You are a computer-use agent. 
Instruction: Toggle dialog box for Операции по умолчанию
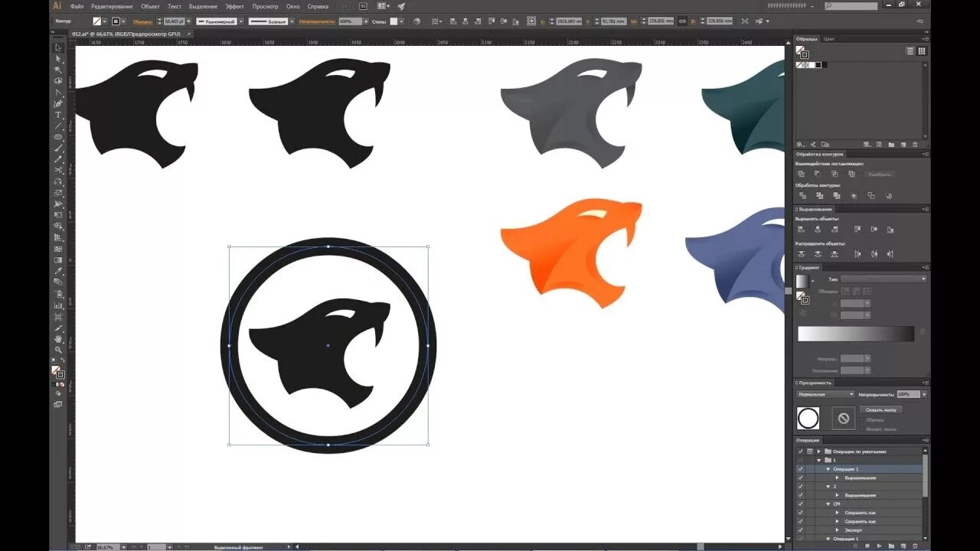tap(809, 452)
